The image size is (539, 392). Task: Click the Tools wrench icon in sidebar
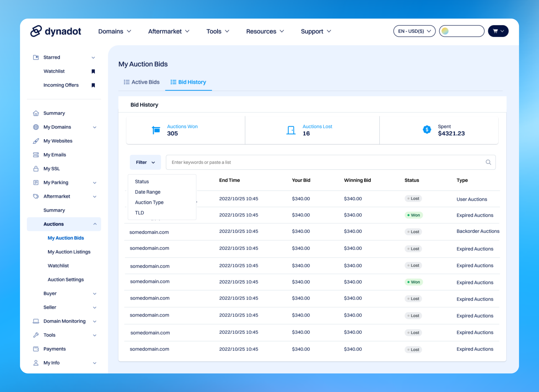pyautogui.click(x=36, y=335)
